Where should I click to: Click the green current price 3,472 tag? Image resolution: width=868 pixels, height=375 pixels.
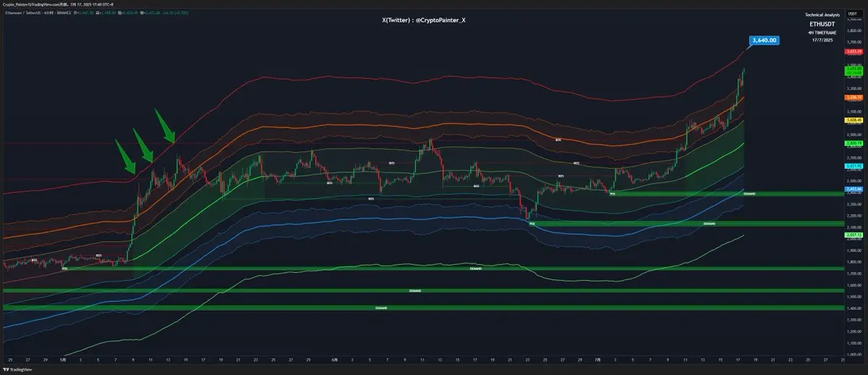tap(853, 69)
